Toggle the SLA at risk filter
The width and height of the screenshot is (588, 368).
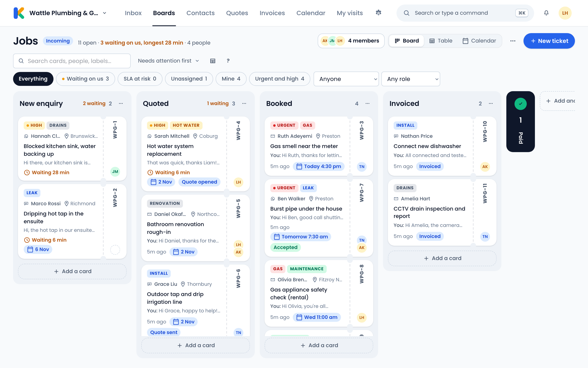(x=140, y=79)
